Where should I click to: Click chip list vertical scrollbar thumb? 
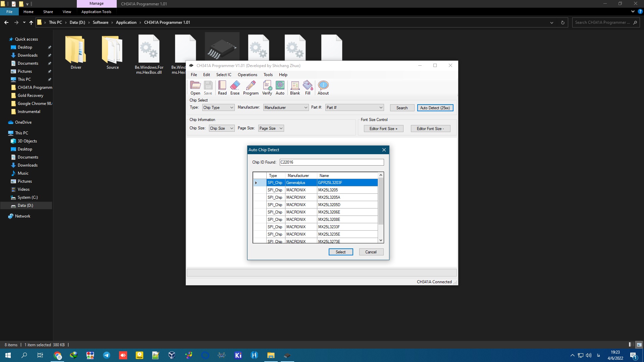click(x=381, y=201)
